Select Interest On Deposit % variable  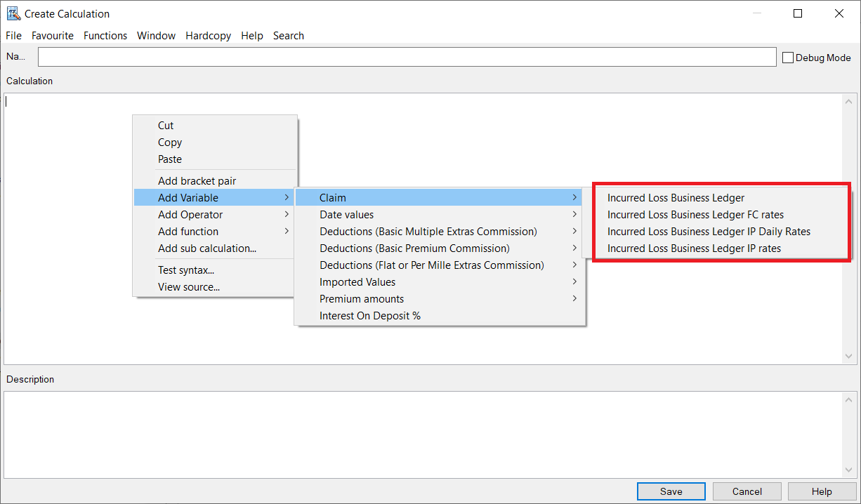coord(370,316)
